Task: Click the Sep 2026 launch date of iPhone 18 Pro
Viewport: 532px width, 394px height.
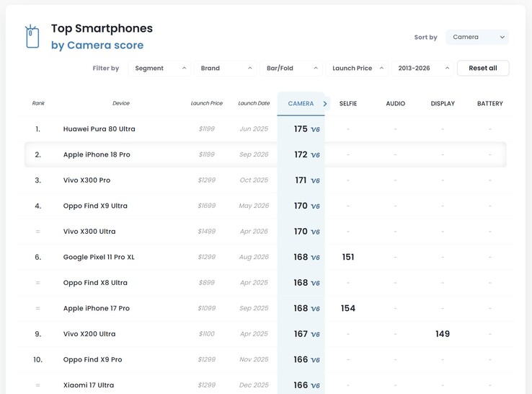Action: pos(254,154)
